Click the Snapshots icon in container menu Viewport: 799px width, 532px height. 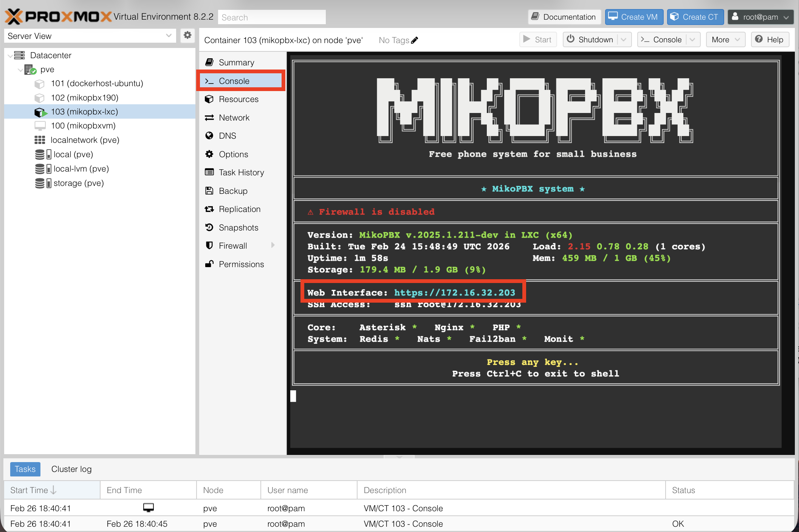tap(209, 227)
